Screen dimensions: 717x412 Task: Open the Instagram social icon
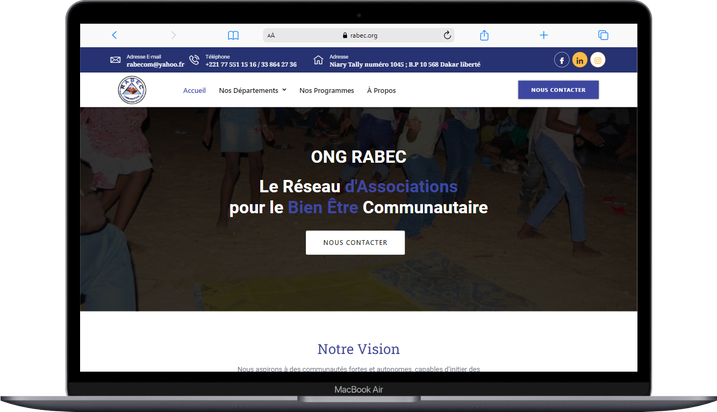pyautogui.click(x=598, y=60)
